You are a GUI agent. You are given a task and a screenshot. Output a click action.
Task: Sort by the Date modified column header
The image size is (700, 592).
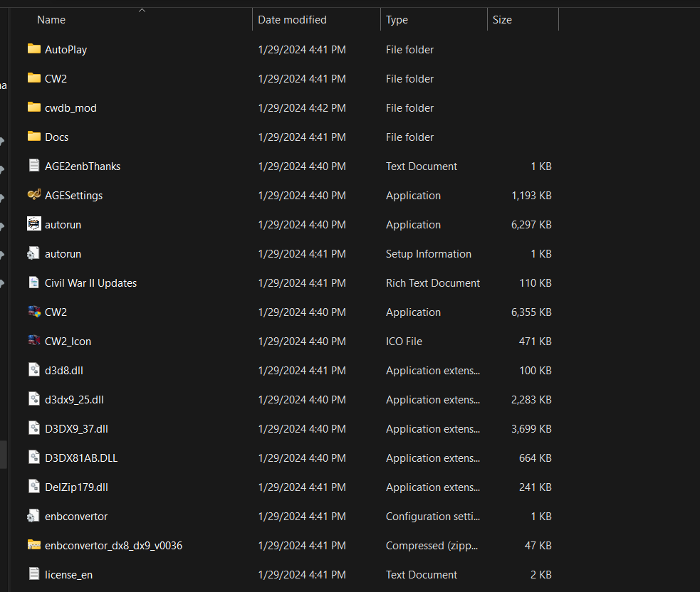(x=293, y=20)
